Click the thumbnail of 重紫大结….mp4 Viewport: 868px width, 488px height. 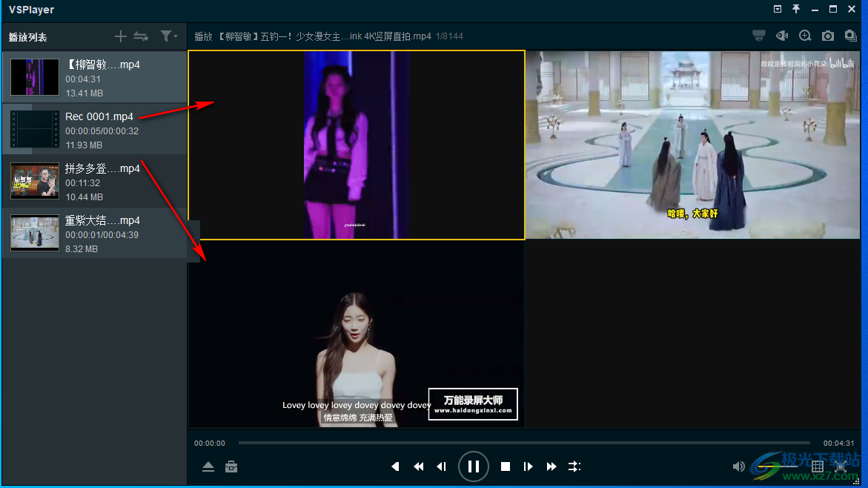34,233
